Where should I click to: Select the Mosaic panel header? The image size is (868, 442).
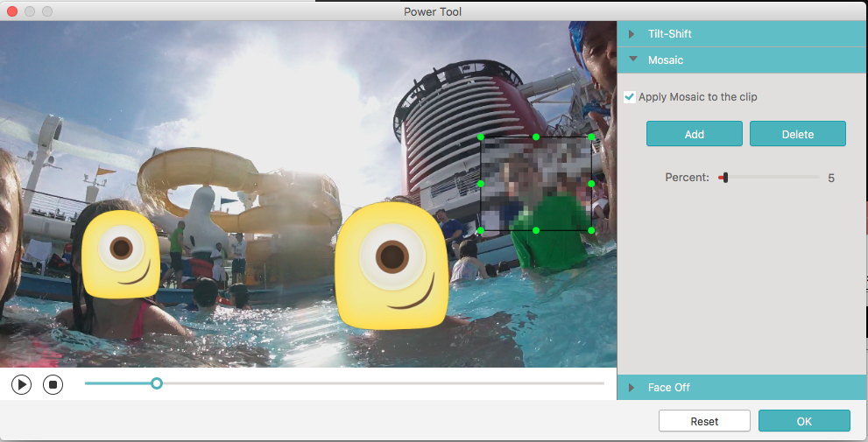coord(743,60)
